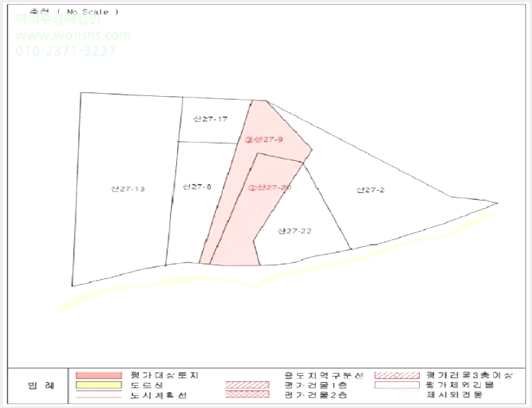Click the 도로선 legend text

click(x=147, y=385)
